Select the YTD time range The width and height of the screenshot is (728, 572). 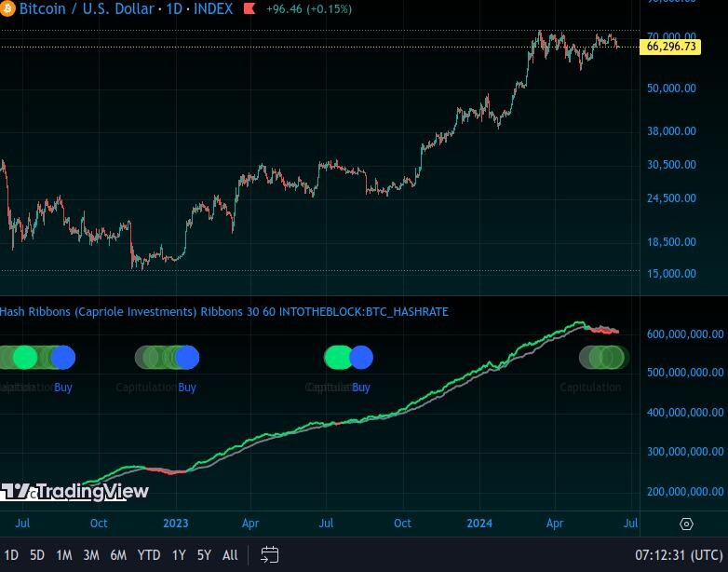149,555
